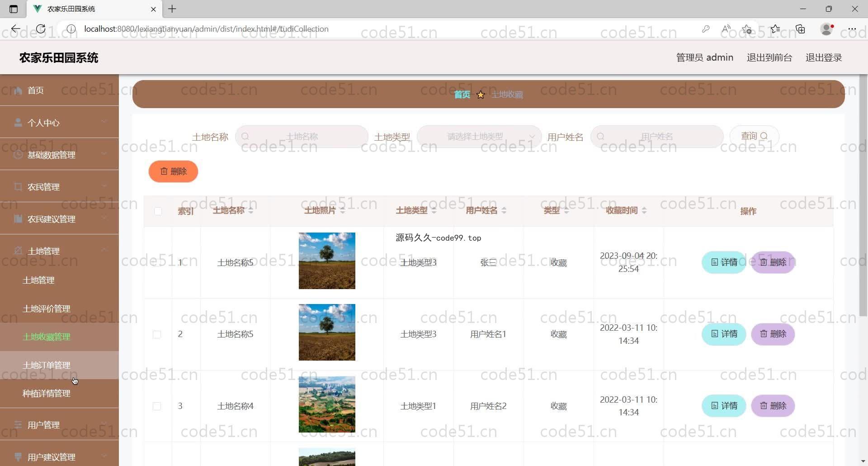Sort by 类型 column arrows
868x466 pixels.
(566, 210)
